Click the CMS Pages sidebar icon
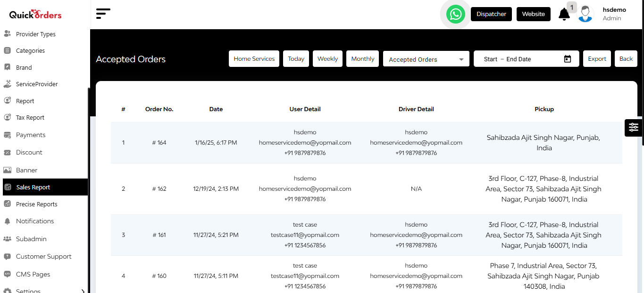Image resolution: width=644 pixels, height=293 pixels. (7, 274)
